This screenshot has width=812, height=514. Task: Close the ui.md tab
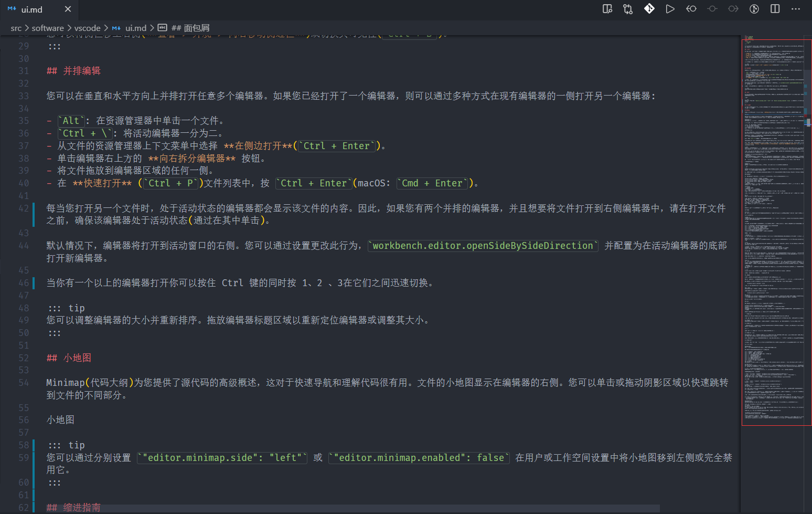click(68, 9)
